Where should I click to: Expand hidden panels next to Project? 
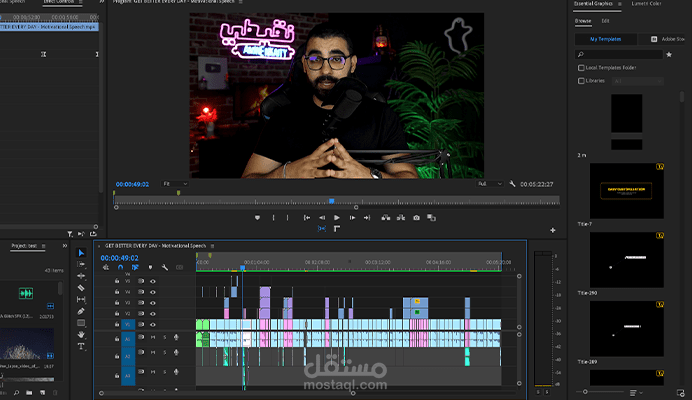[64, 245]
